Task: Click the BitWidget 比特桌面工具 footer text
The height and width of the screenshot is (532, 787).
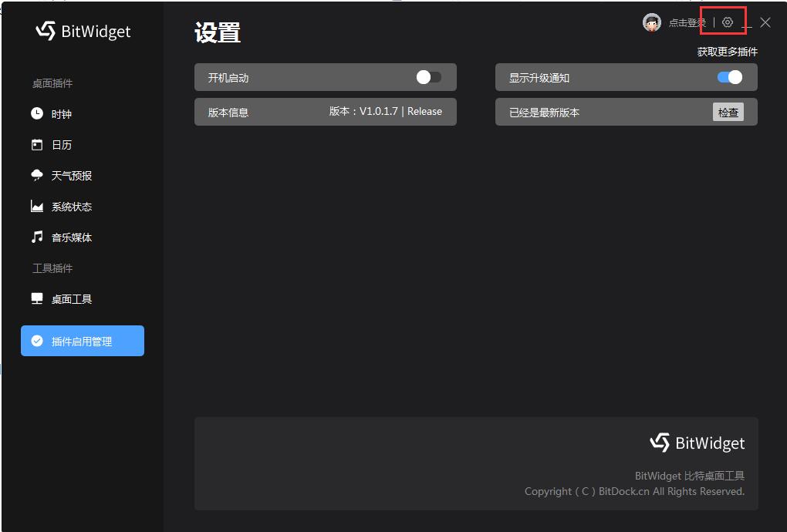Action: pyautogui.click(x=690, y=476)
